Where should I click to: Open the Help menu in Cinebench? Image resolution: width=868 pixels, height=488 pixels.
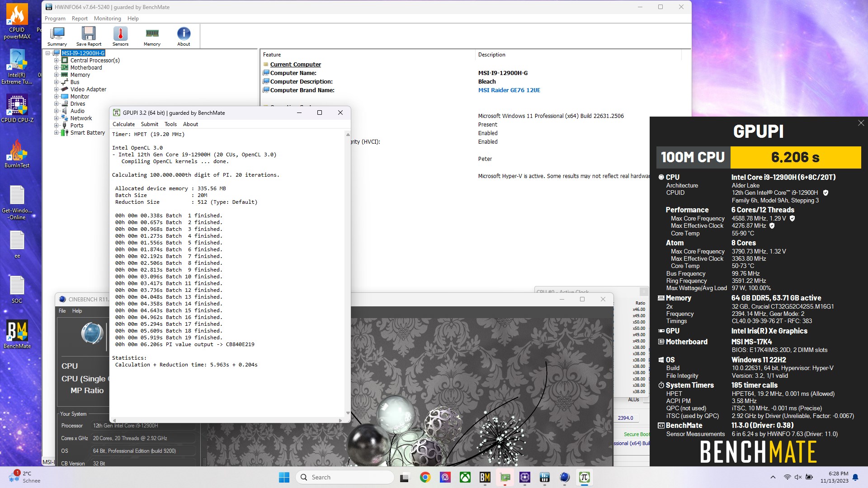[77, 311]
